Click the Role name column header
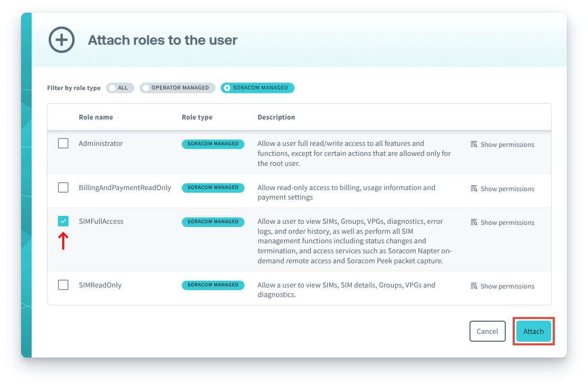Viewport: 588px width, 387px height. [96, 117]
